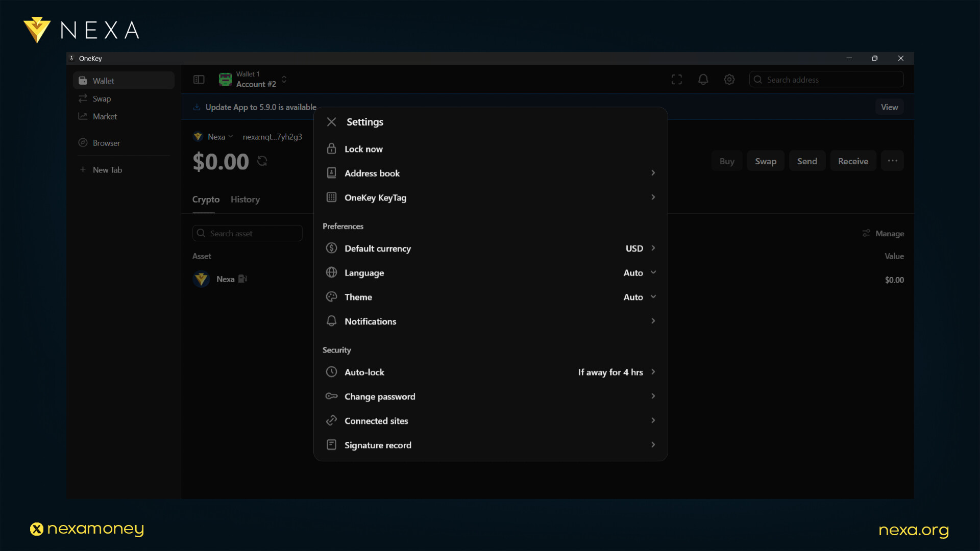Close the Settings dialog

coord(331,122)
